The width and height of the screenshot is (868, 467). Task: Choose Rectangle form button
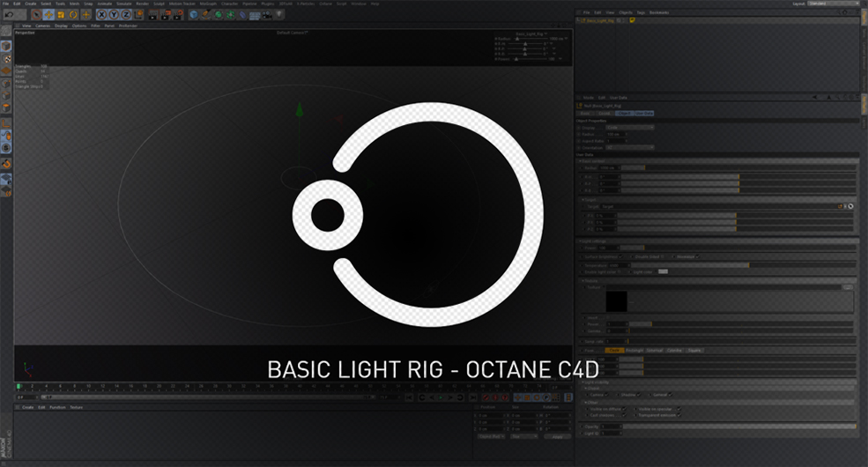click(x=634, y=351)
